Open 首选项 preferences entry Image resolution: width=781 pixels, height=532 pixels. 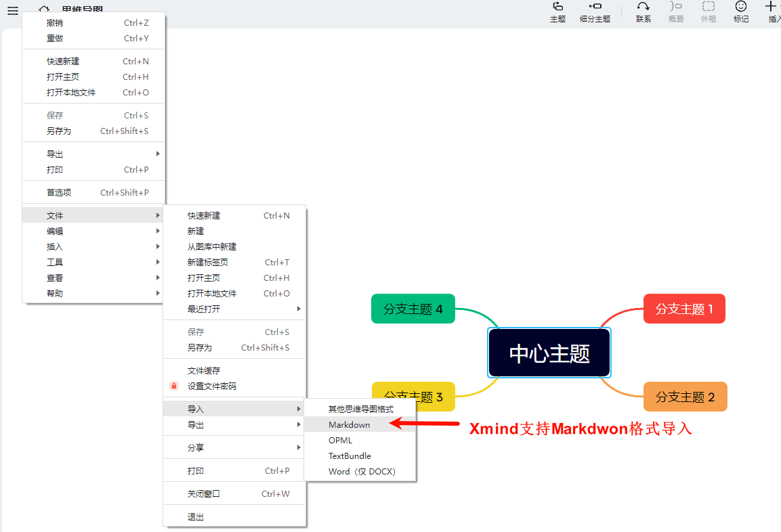pyautogui.click(x=93, y=193)
